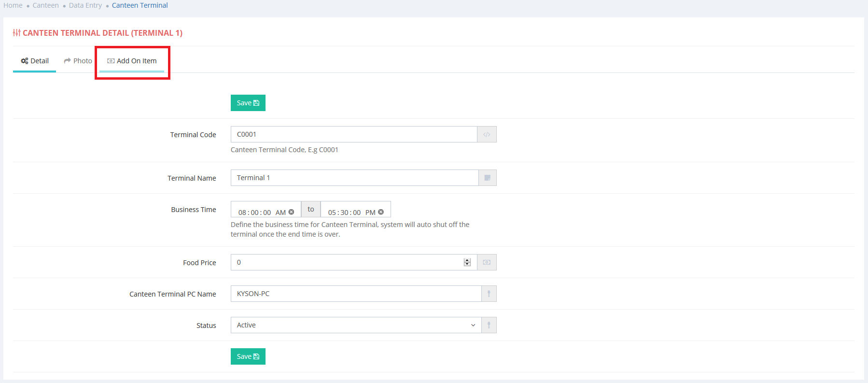The width and height of the screenshot is (868, 383).
Task: Click the info icon beside Status dropdown
Action: (489, 325)
